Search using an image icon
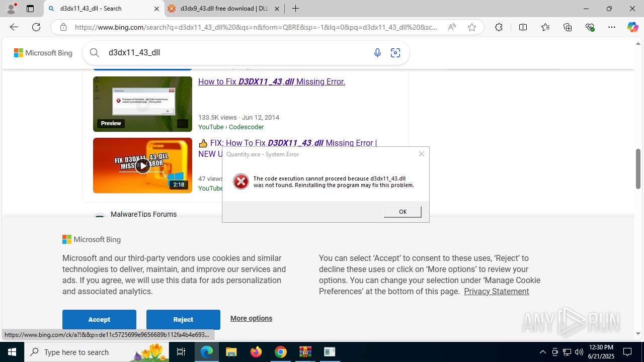The width and height of the screenshot is (644, 362). coord(395,52)
